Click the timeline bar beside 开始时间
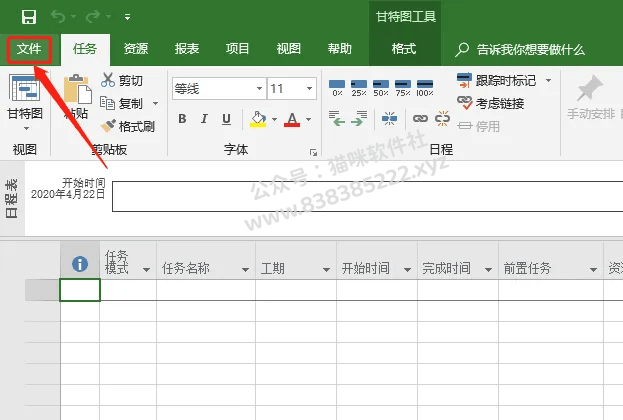The height and width of the screenshot is (420, 623). click(368, 196)
